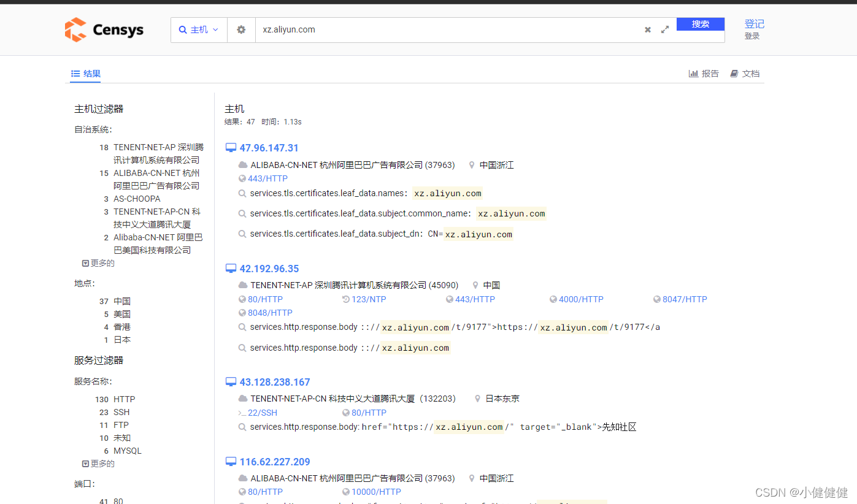Image resolution: width=857 pixels, height=504 pixels.
Task: Click the 登记 link
Action: [x=755, y=24]
